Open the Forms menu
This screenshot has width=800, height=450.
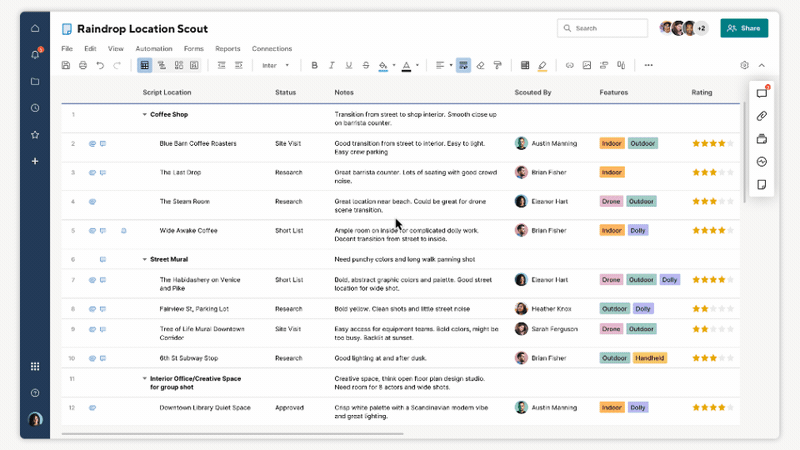[193, 48]
